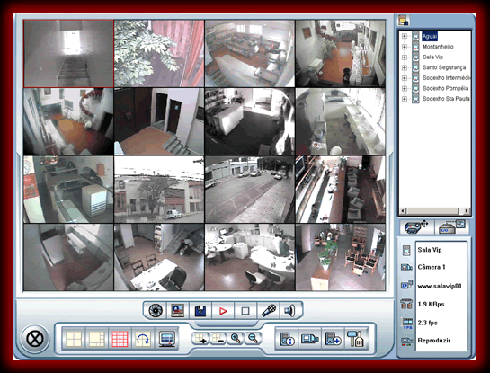Expand the Montanheio server tree node
490x373 pixels.
pos(404,47)
